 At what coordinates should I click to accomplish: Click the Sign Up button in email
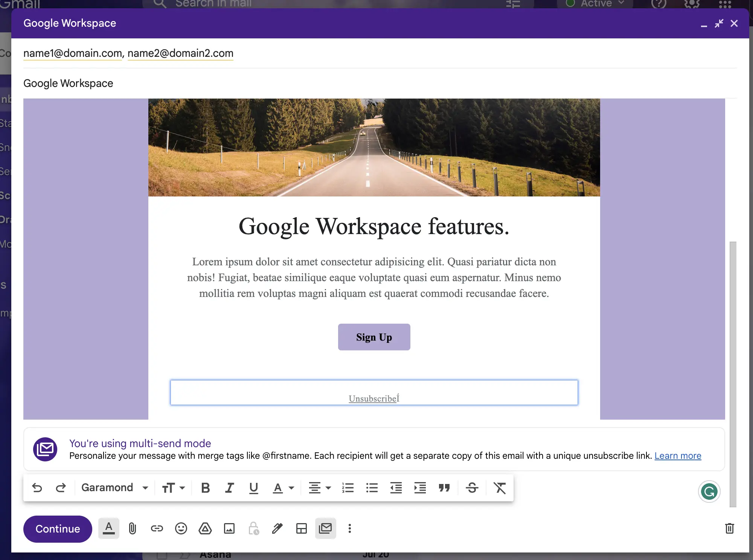[x=373, y=337]
